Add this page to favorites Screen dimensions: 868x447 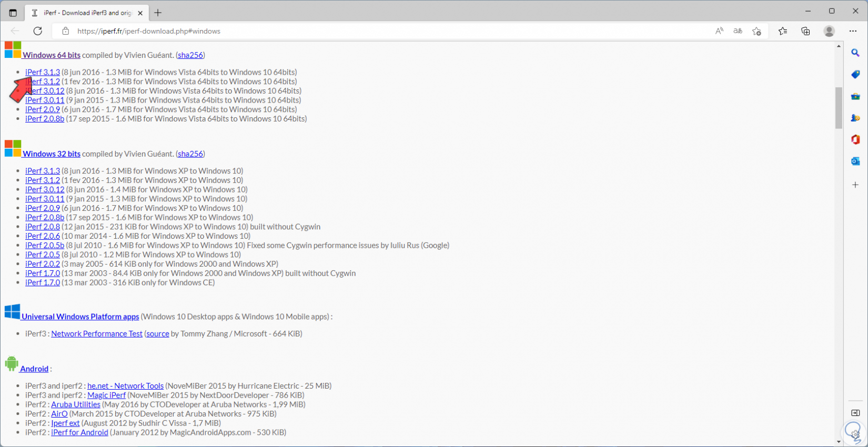coord(756,31)
